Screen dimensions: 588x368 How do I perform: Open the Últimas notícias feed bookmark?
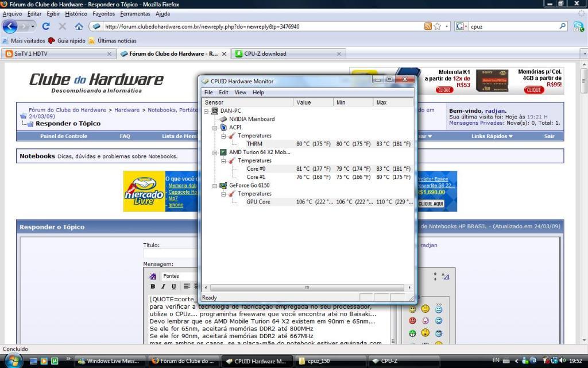[113, 41]
